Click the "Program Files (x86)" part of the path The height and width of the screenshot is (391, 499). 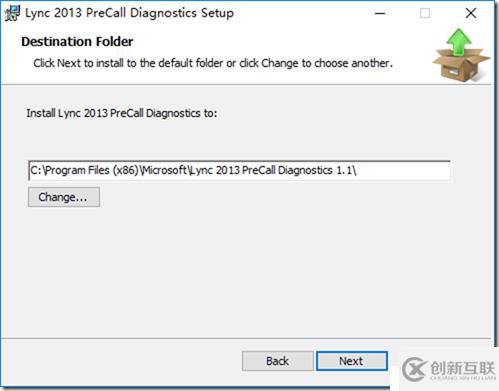tap(92, 170)
